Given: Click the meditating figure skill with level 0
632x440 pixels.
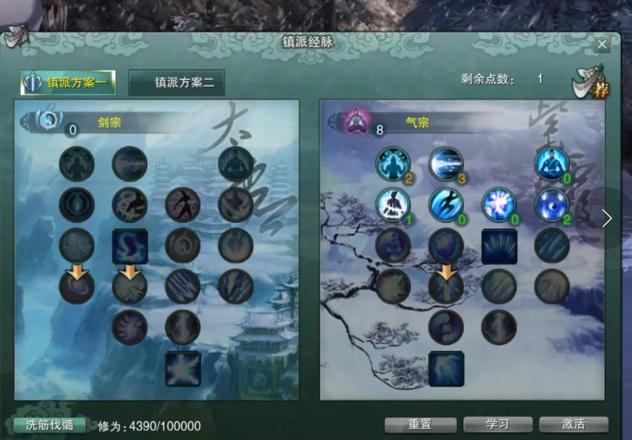Looking at the screenshot, I should [x=552, y=164].
